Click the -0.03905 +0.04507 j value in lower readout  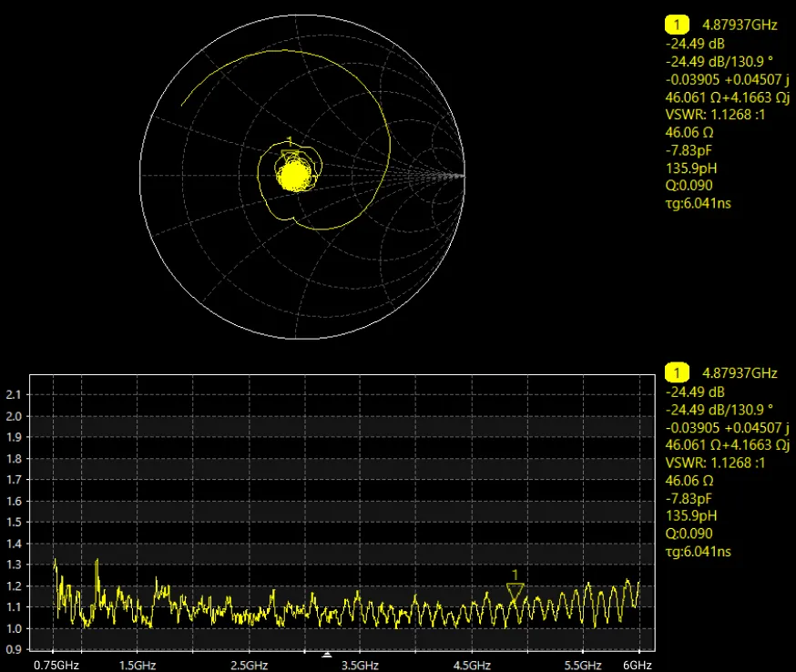(727, 428)
